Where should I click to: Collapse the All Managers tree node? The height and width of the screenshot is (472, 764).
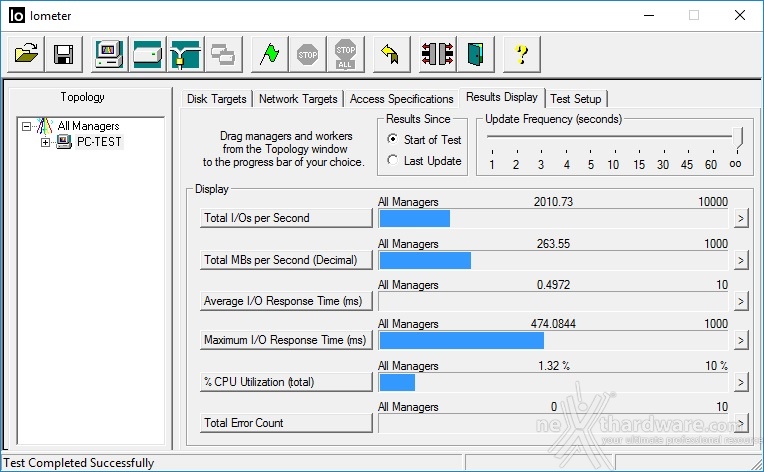coord(26,126)
